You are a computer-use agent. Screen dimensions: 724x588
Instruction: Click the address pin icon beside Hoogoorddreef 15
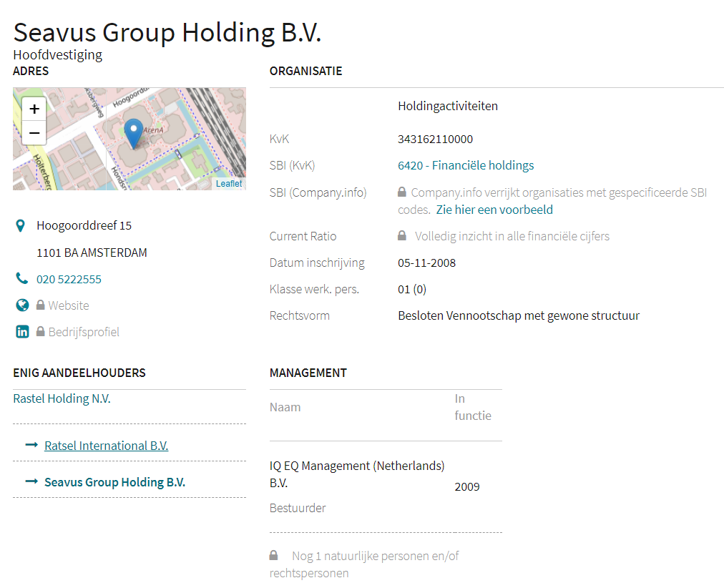[20, 226]
